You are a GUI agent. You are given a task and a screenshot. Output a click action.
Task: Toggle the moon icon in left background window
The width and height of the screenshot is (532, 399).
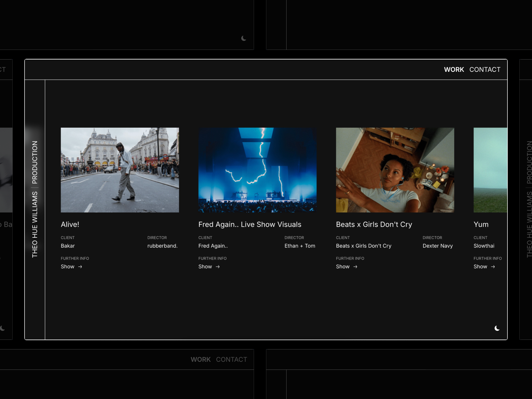2,328
